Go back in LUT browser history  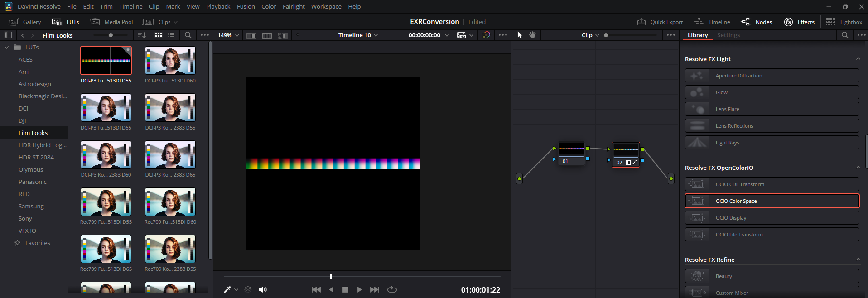[x=23, y=35]
